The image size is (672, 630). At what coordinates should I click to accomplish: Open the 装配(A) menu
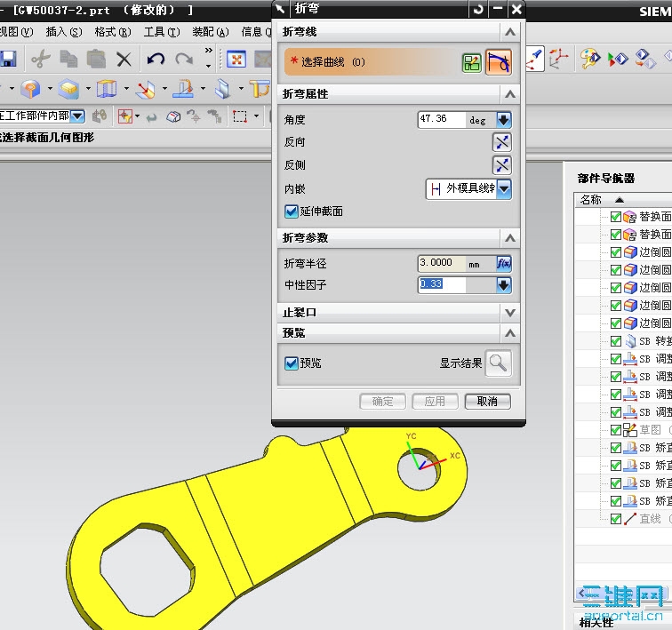211,32
